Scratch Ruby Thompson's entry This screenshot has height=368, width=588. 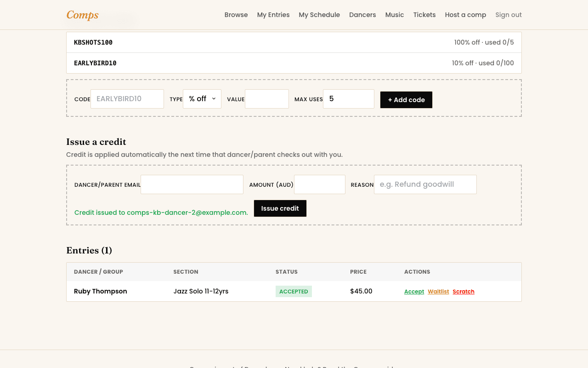464,292
